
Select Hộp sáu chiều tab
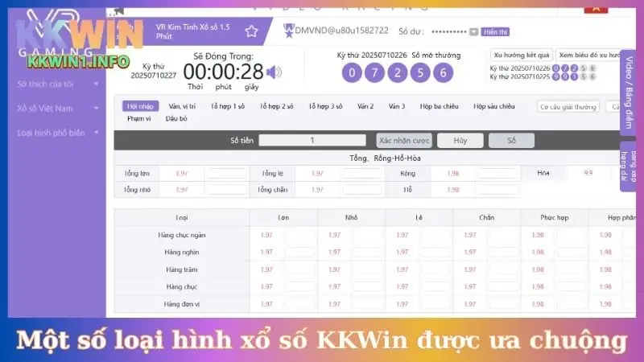[x=493, y=106]
